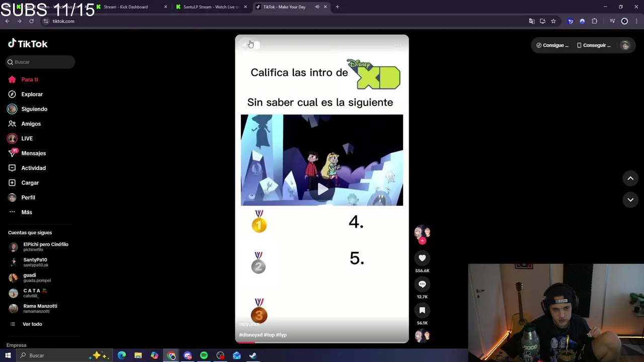Open the Chrome three-dot menu
This screenshot has width=644, height=362.
click(636, 21)
